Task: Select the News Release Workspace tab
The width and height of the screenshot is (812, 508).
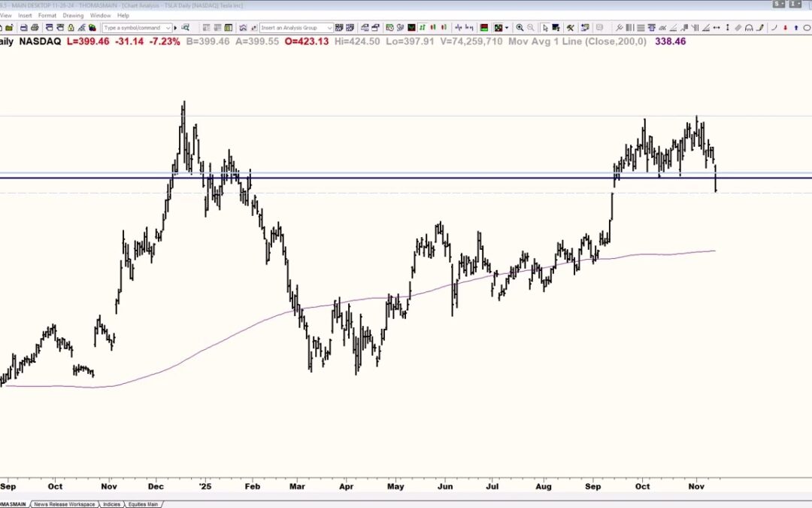Action: [x=64, y=503]
